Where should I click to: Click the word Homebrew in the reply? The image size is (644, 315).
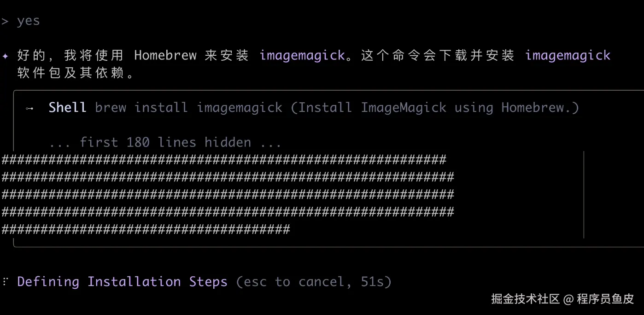pyautogui.click(x=165, y=55)
